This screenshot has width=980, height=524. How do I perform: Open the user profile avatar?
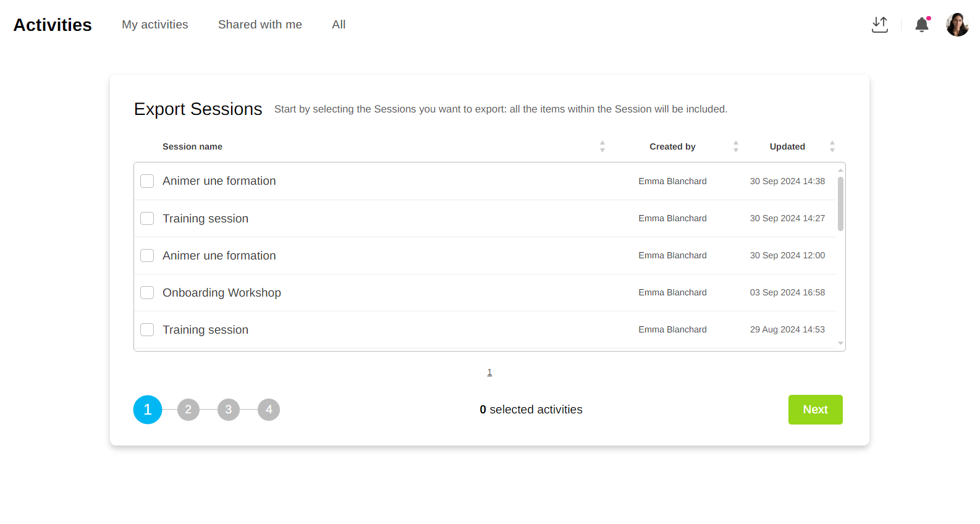(957, 25)
